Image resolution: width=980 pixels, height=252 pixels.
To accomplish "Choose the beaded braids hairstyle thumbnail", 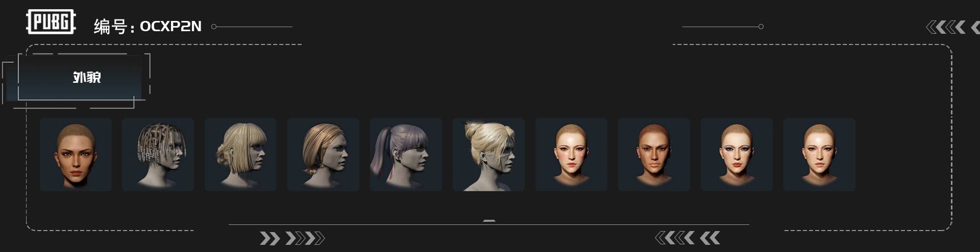I will point(158,154).
